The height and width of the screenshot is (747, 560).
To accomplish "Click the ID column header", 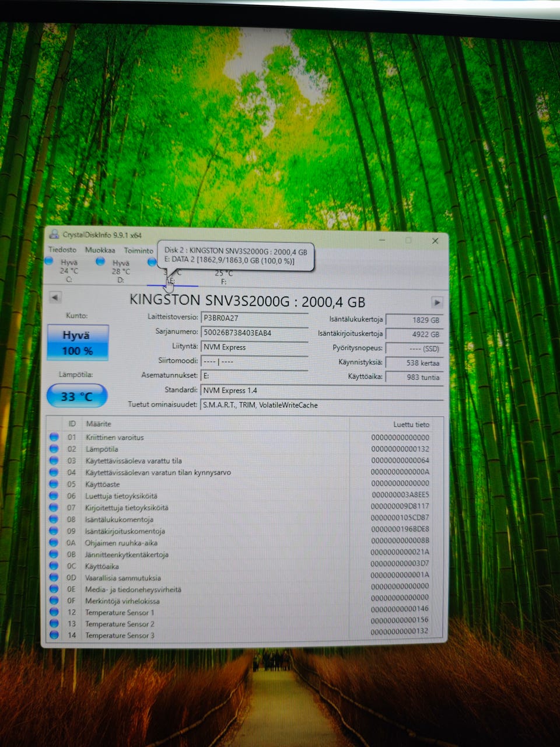I will tap(72, 424).
